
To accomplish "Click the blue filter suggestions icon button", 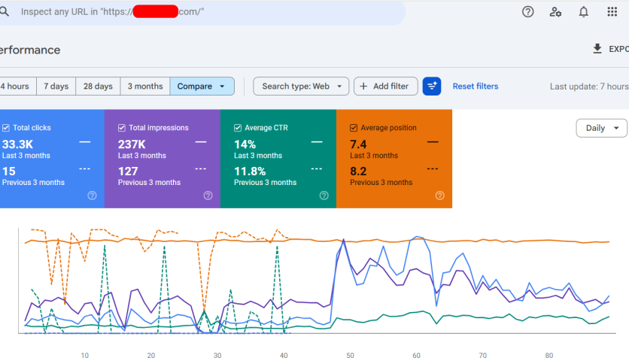I will click(x=432, y=86).
